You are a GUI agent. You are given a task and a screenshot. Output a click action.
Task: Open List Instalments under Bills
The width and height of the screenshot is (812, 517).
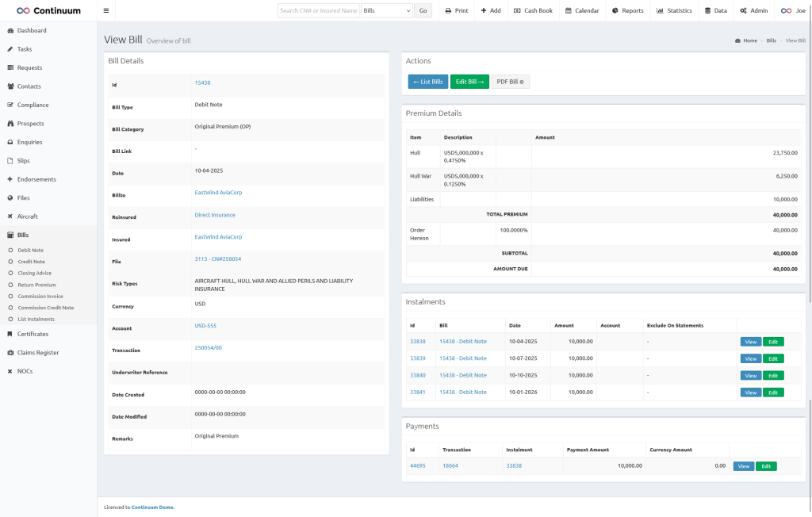click(x=36, y=319)
